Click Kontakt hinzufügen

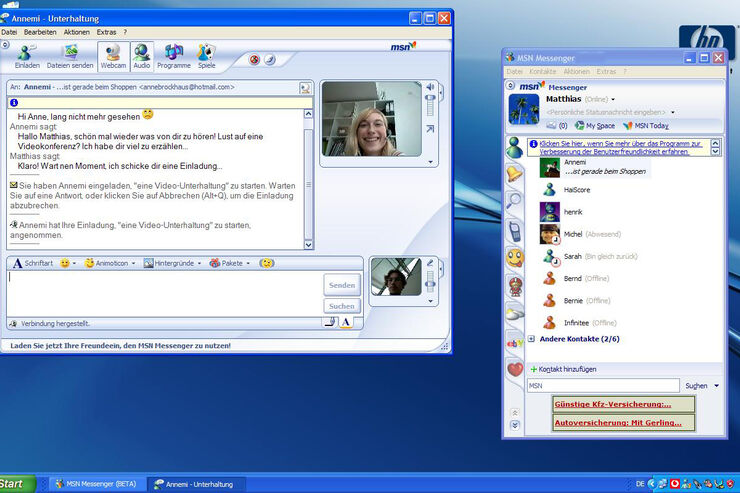(x=563, y=369)
